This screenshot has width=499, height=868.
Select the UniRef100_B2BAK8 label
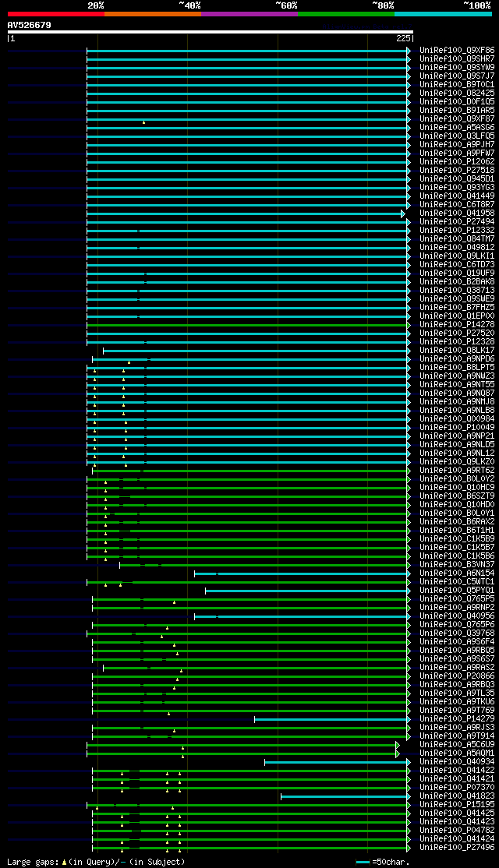(457, 282)
